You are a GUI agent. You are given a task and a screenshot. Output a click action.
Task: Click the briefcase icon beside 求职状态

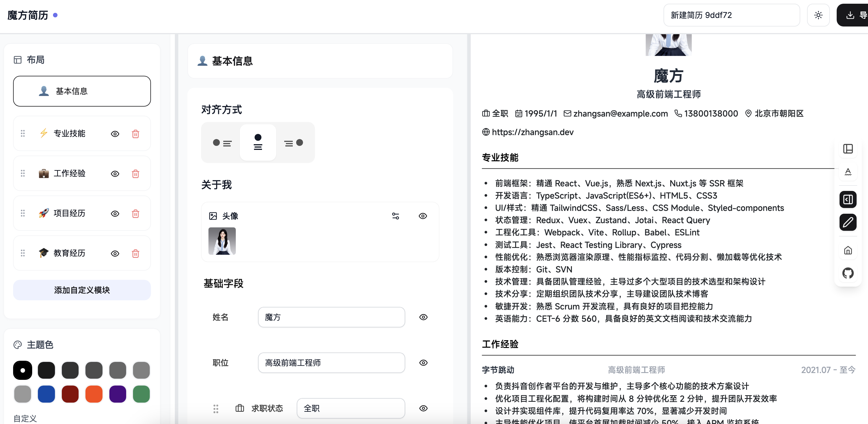click(x=240, y=408)
